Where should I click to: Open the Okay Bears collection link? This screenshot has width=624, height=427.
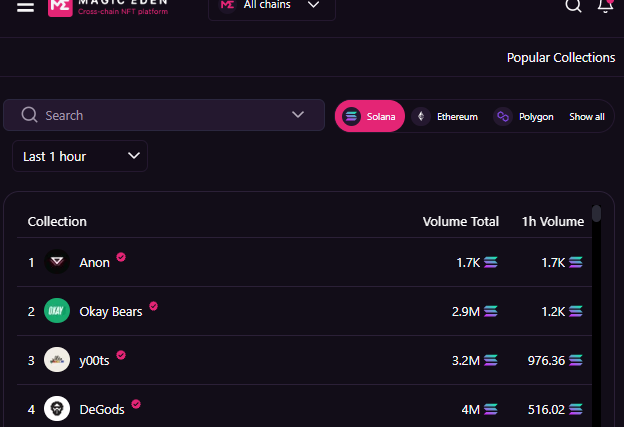[x=111, y=312]
